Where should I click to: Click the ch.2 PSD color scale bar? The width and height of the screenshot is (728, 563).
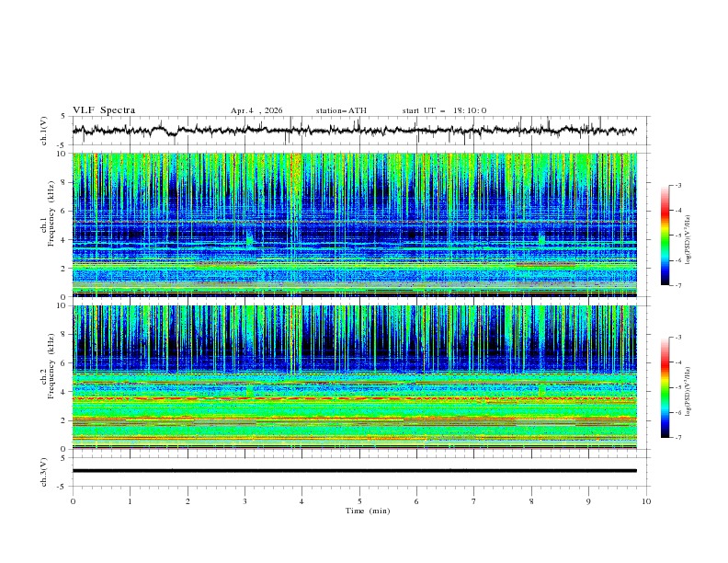tap(665, 387)
